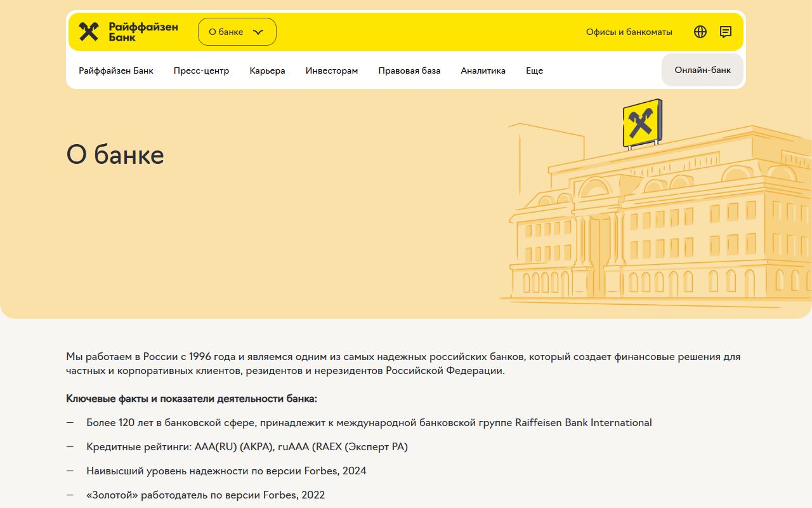The image size is (812, 508).
Task: Navigate to «Правовая база»
Action: coord(410,70)
